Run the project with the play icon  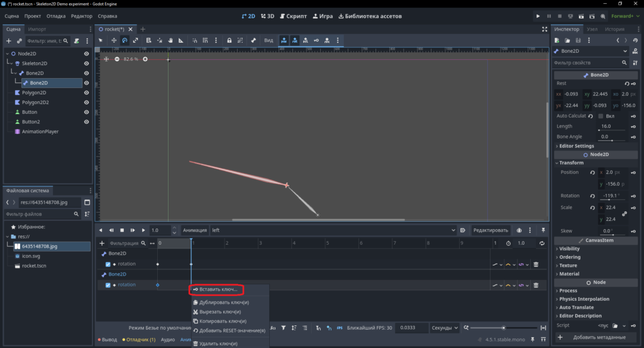click(538, 16)
